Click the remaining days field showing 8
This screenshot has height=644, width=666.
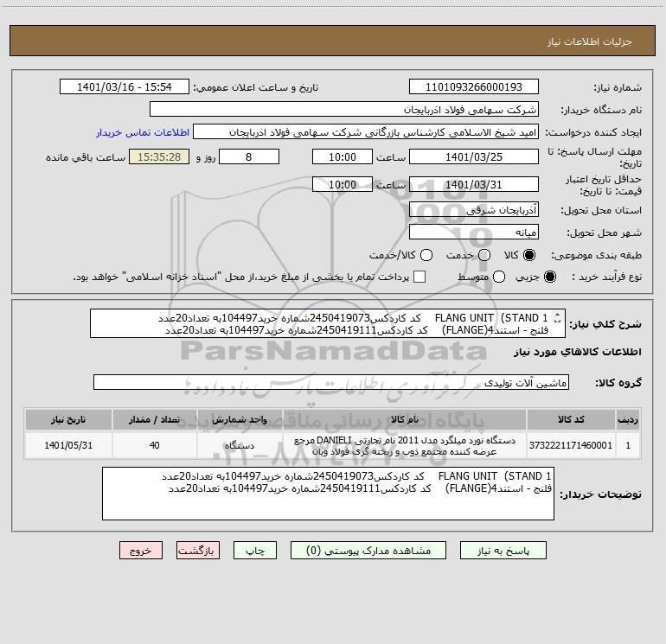(x=249, y=156)
